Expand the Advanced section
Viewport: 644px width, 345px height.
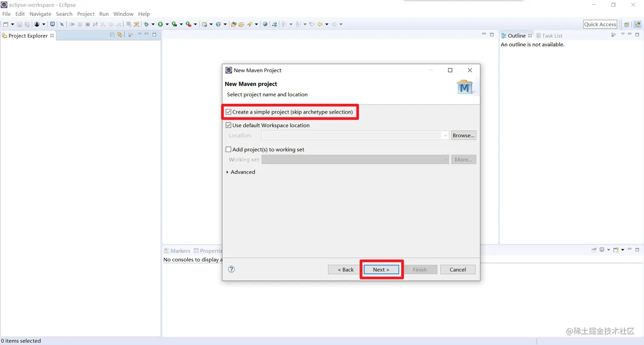(227, 172)
